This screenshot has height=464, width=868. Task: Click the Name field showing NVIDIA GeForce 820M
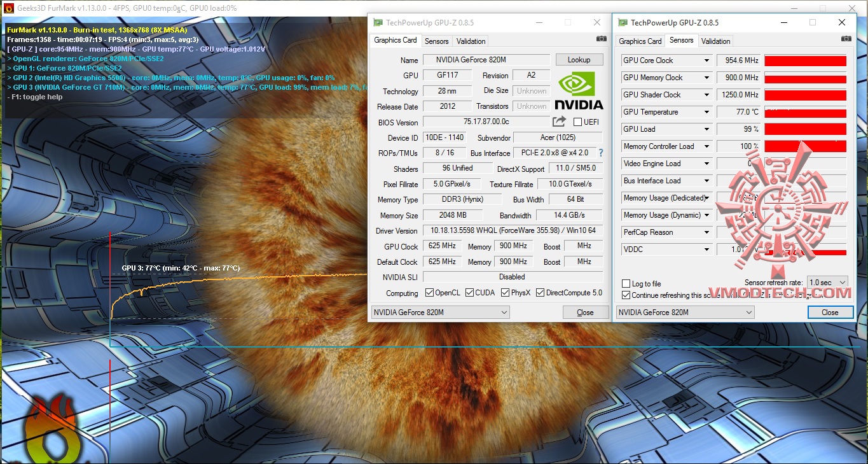coord(486,60)
